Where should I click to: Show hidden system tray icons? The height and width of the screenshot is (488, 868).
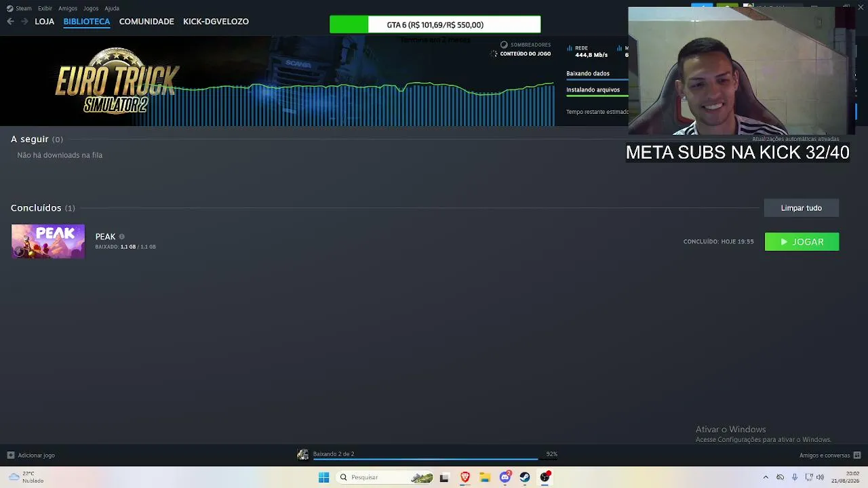coord(766,477)
